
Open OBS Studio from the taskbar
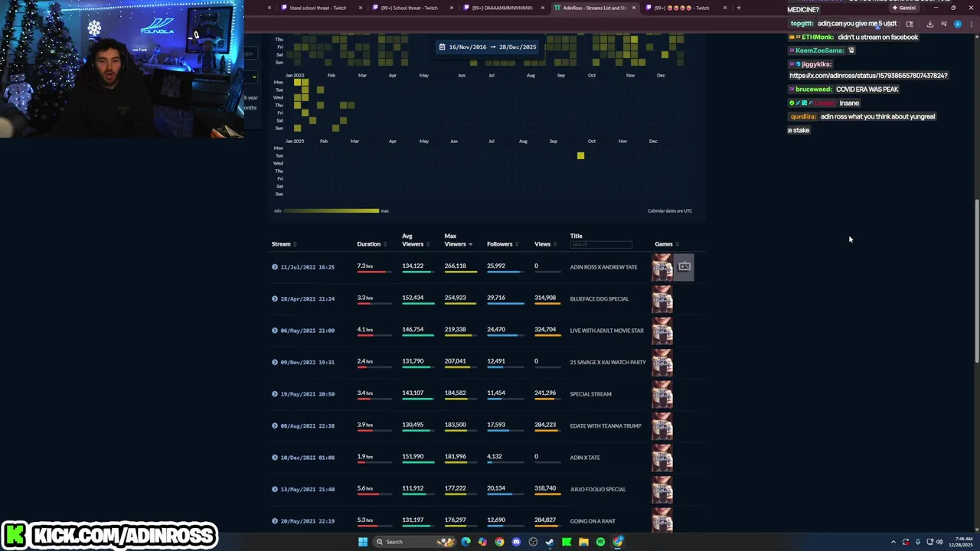(x=533, y=542)
